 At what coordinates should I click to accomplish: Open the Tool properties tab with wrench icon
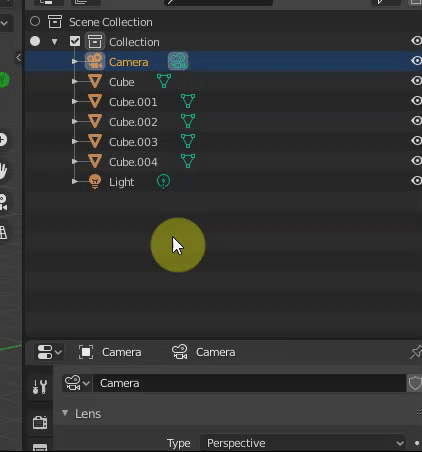point(40,387)
